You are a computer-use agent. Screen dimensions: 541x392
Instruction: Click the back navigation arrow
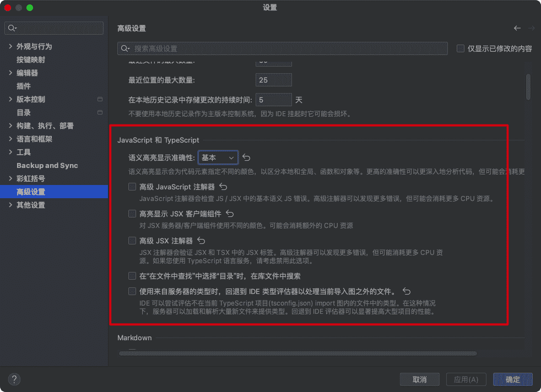coord(517,28)
